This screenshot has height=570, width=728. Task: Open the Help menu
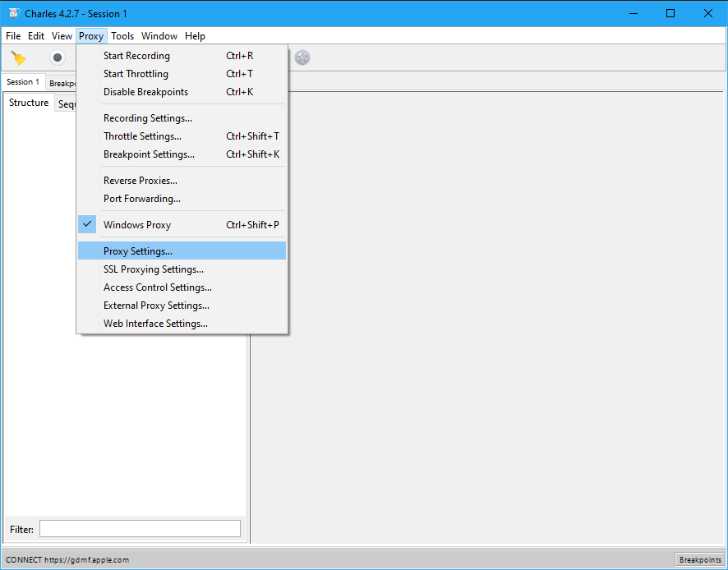click(195, 36)
